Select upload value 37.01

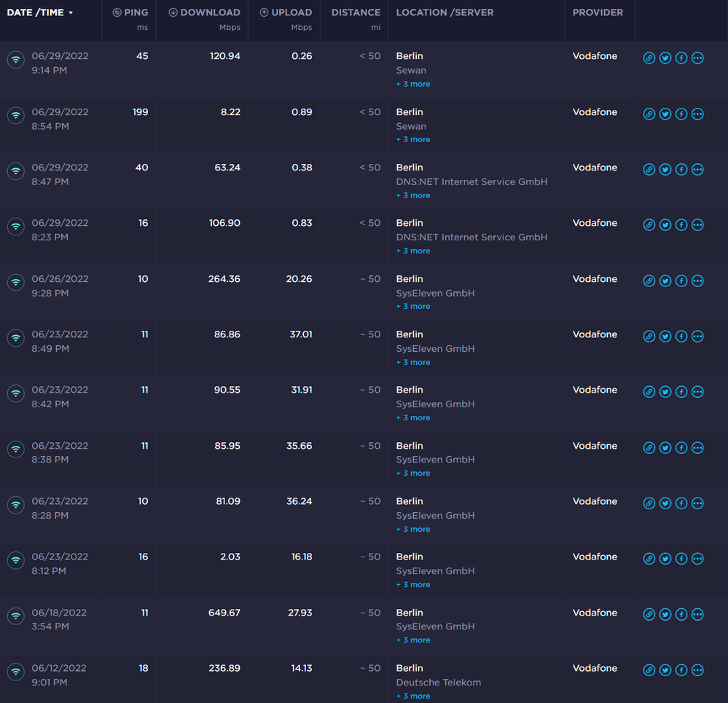[x=301, y=334]
